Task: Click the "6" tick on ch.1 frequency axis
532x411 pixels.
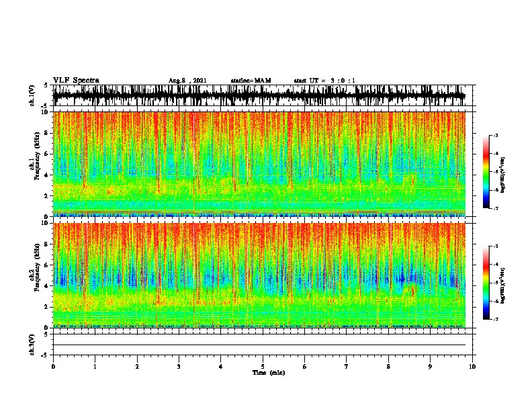Action: tap(48, 154)
